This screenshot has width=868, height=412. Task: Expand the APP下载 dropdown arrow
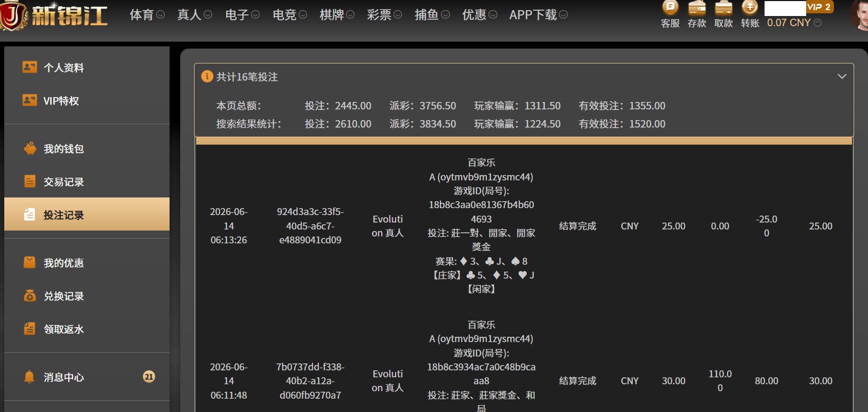tap(564, 15)
